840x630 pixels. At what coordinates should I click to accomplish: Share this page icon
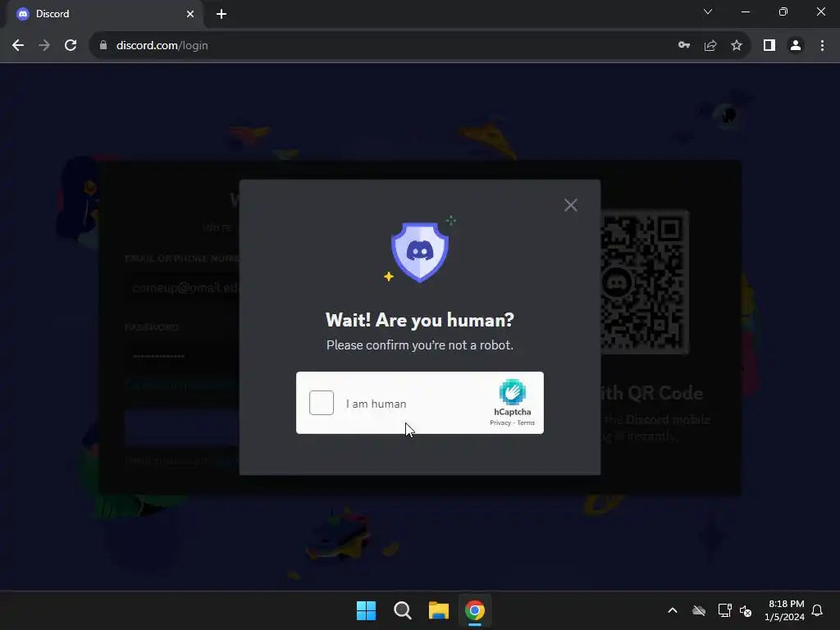tap(710, 46)
